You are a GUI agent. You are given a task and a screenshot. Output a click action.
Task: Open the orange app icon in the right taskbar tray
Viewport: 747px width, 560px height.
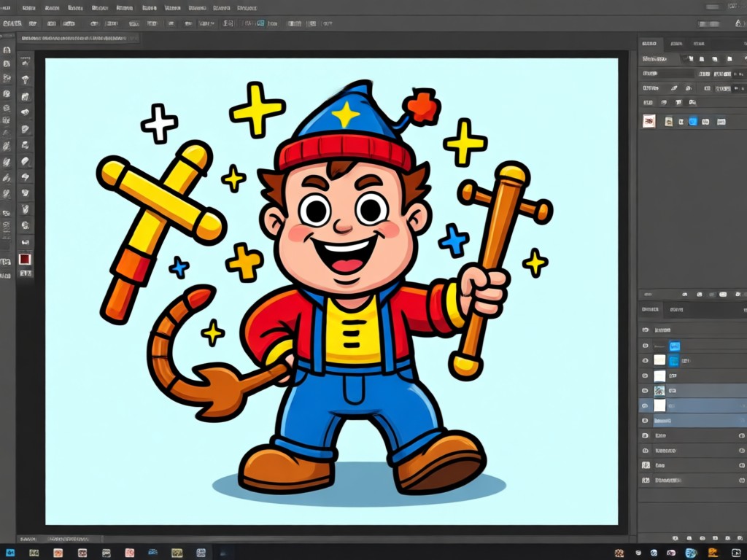[x=713, y=553]
